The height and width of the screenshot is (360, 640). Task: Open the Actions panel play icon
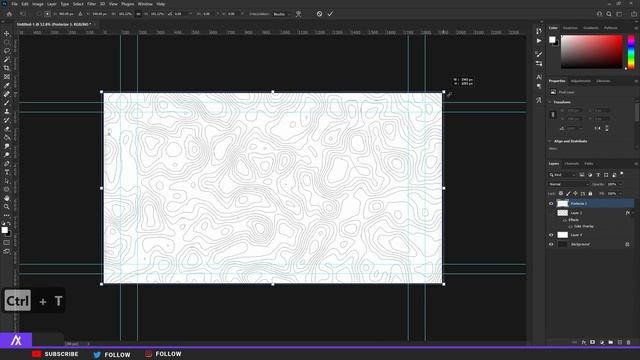[x=539, y=41]
